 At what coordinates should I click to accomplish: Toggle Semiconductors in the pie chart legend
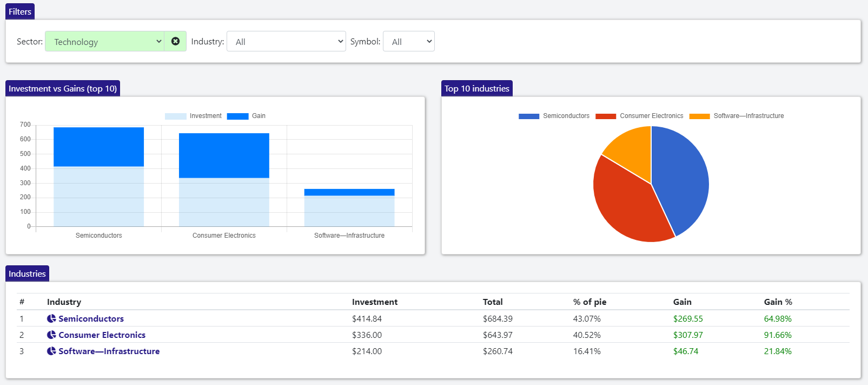[554, 116]
